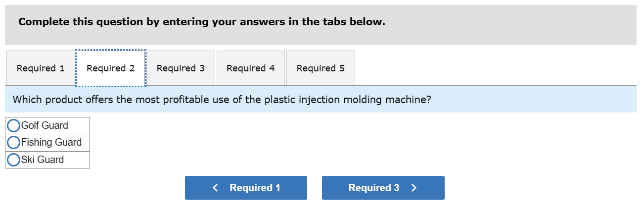Show the Required 5 tab
Viewport: 644px width, 220px height.
(x=321, y=68)
